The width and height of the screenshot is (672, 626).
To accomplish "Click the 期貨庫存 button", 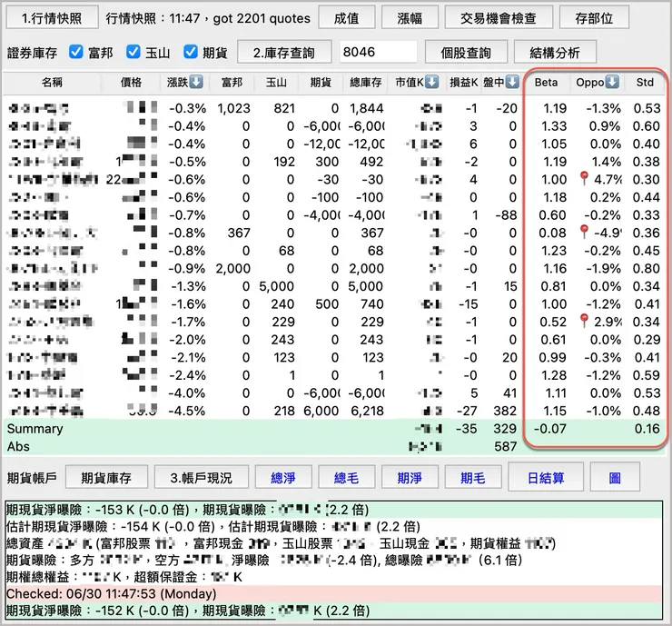I will [x=106, y=478].
